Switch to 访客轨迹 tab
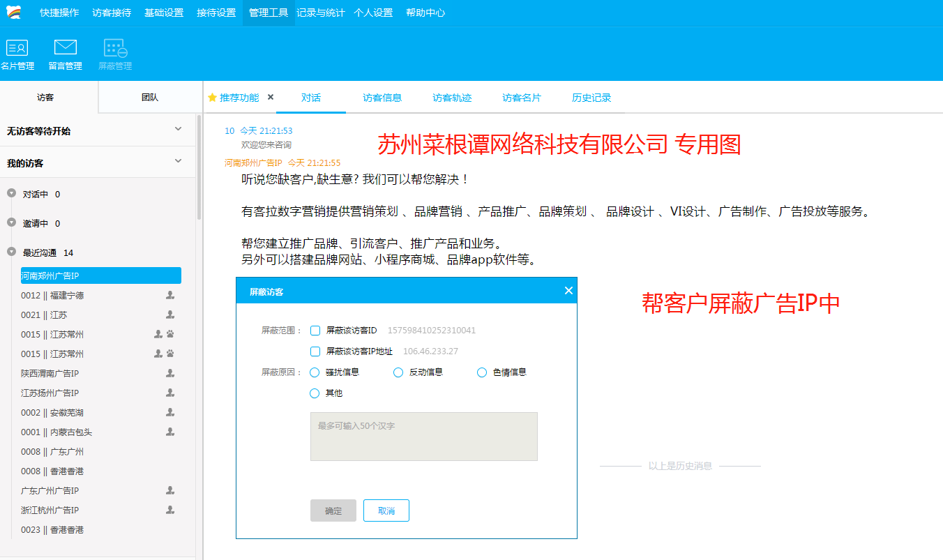Screen dimensions: 943x560 click(x=452, y=98)
